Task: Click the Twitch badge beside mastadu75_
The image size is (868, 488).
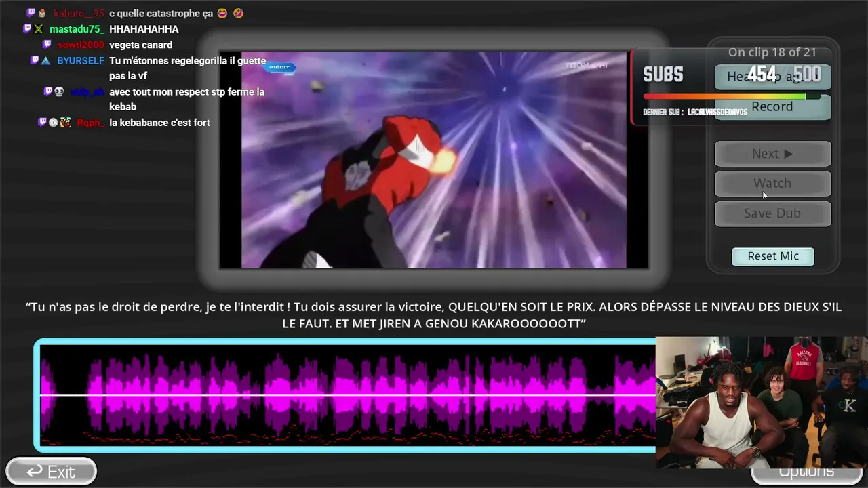Action: [x=27, y=28]
